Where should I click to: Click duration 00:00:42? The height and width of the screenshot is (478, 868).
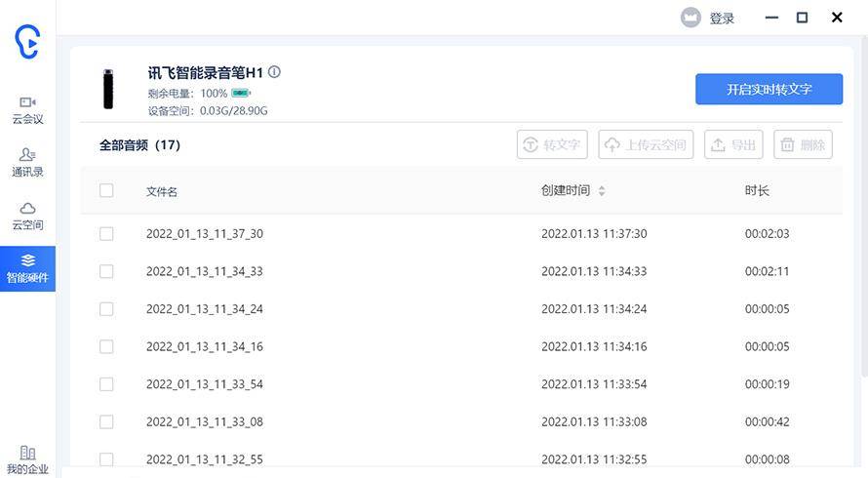click(768, 422)
